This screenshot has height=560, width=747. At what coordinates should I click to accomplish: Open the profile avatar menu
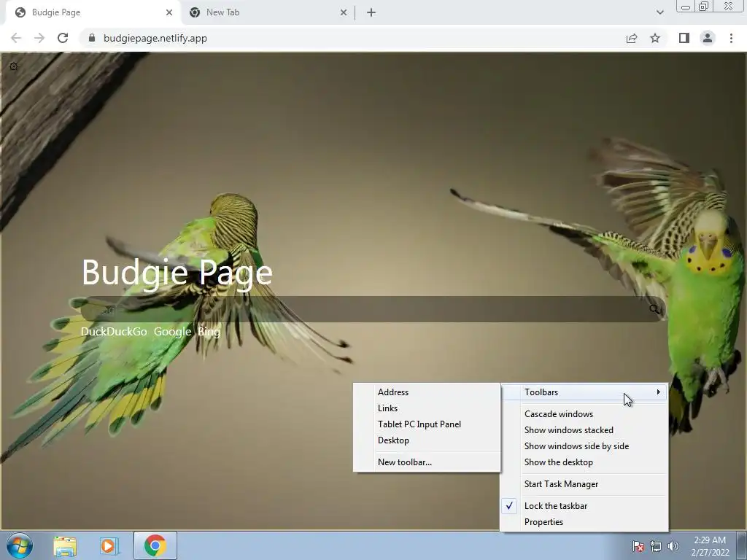click(708, 38)
